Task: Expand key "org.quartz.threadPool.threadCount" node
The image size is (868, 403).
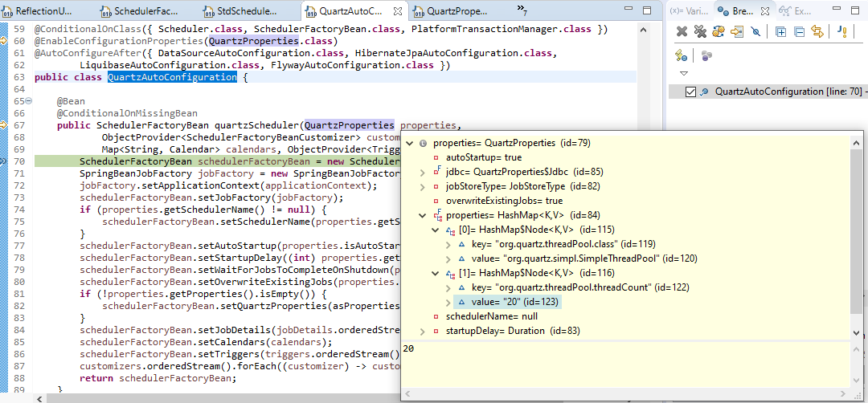Action: click(x=449, y=287)
